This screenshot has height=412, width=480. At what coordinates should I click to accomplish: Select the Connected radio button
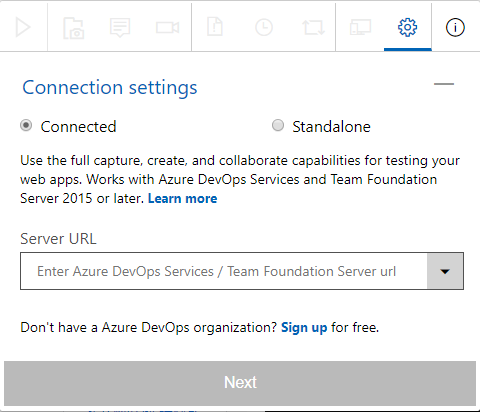(x=26, y=126)
